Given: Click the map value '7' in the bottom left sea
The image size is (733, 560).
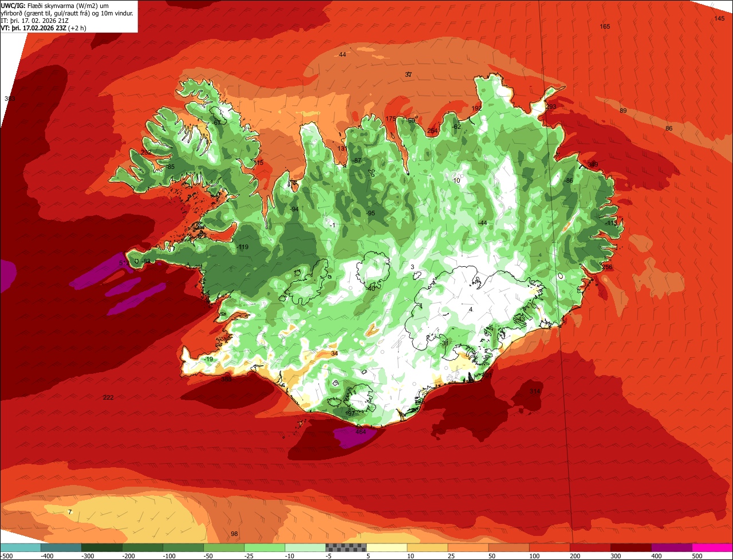Looking at the screenshot, I should 70,512.
